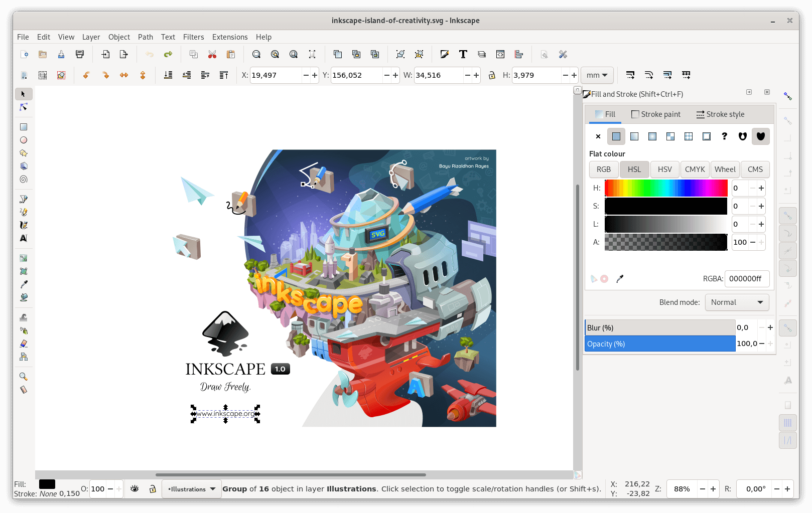Select the Ellipse tool
Image resolution: width=812 pixels, height=513 pixels.
click(23, 140)
